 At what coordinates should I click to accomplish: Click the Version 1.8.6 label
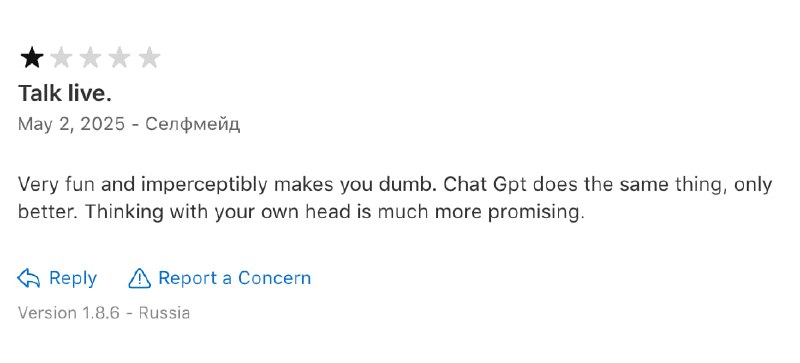click(69, 312)
